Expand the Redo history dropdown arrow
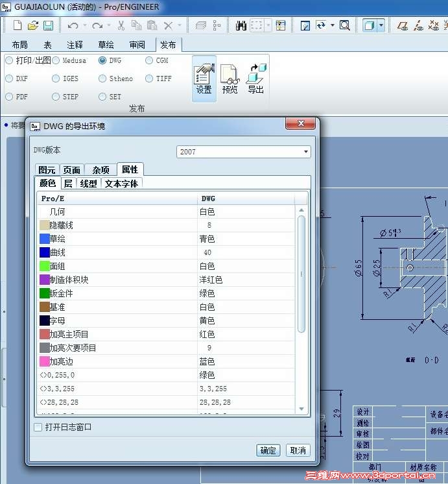Image resolution: width=448 pixels, height=484 pixels. pos(109,25)
